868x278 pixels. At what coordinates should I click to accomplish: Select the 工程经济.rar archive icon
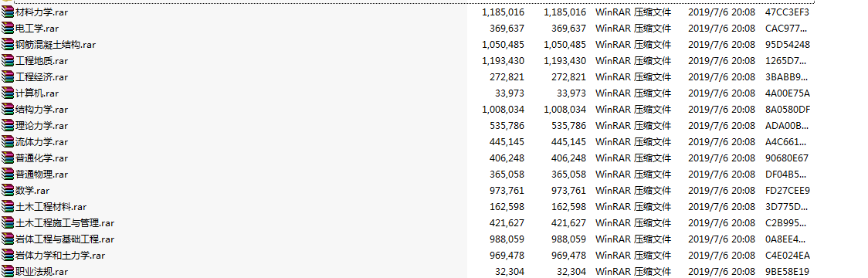(x=8, y=77)
